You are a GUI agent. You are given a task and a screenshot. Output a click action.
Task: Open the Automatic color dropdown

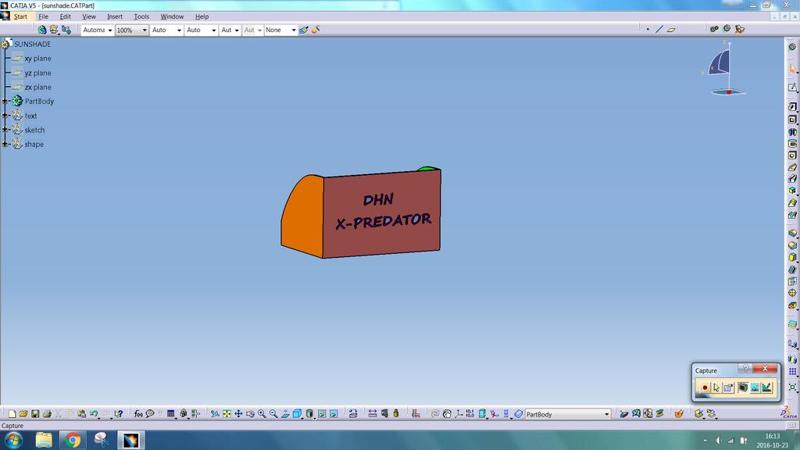110,30
